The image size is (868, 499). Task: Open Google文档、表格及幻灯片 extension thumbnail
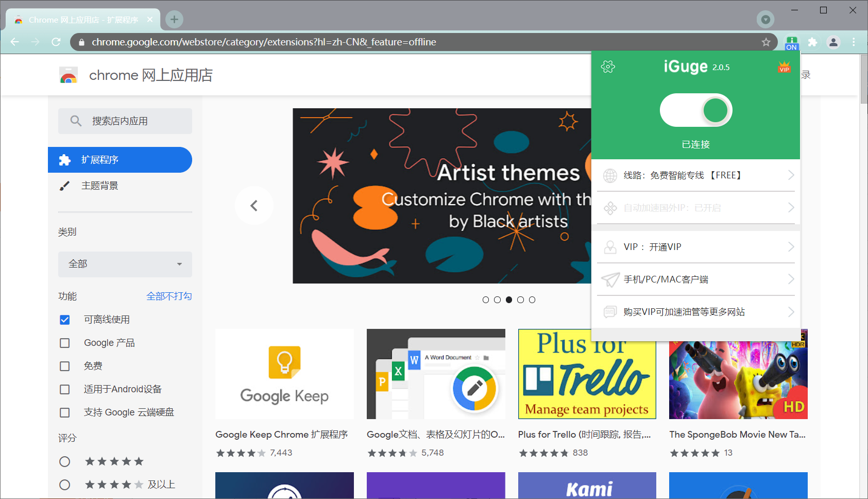(x=436, y=374)
